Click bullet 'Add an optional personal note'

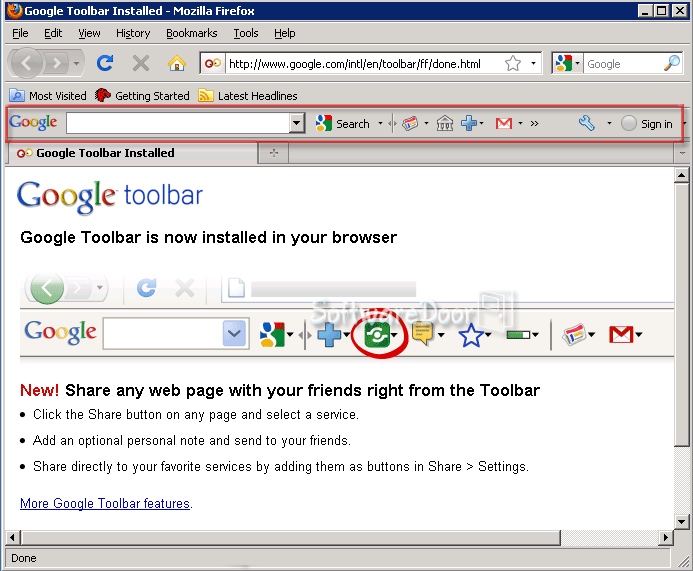(x=192, y=441)
